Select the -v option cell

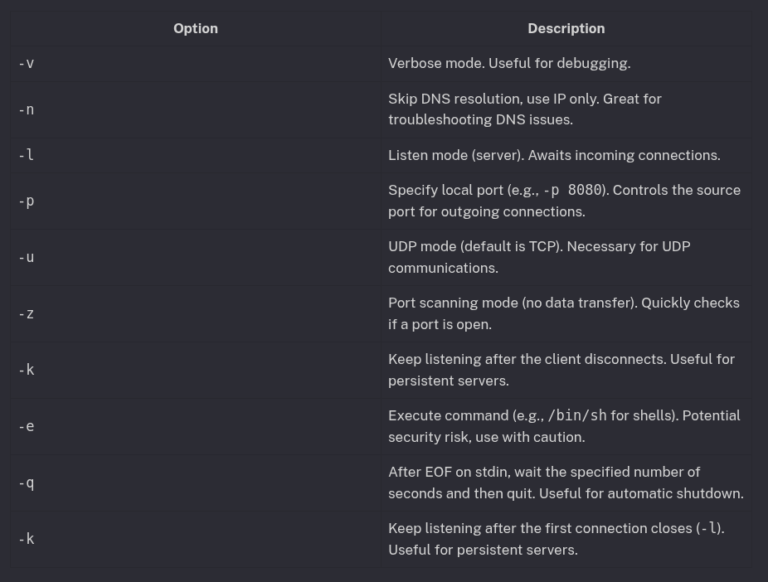click(27, 63)
